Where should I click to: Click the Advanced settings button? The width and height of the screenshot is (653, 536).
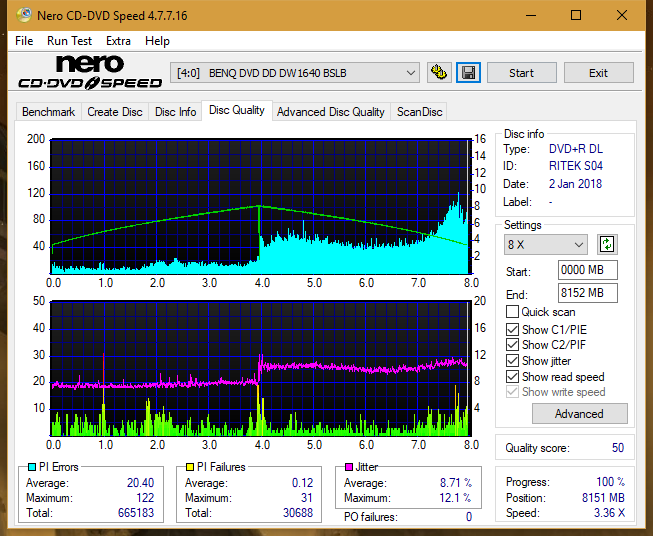click(579, 414)
